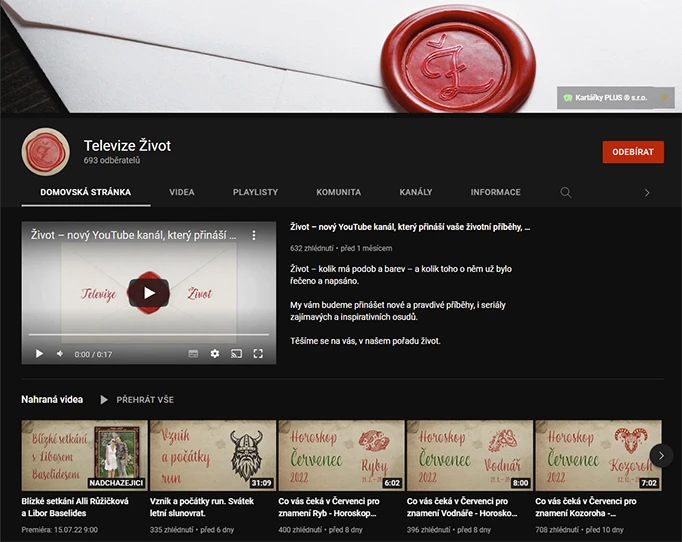Click the 396 zhlédnutí před 8 dny text
The height and width of the screenshot is (542, 682).
449,530
